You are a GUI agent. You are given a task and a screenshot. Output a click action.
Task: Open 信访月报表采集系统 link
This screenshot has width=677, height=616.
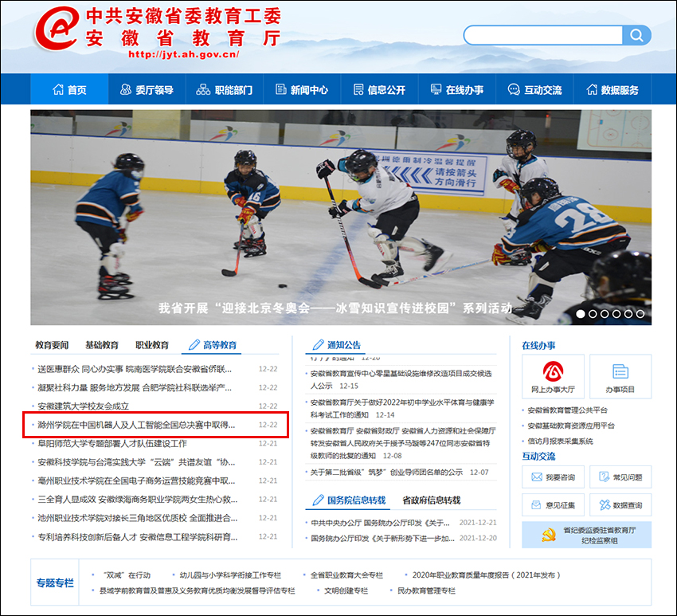click(561, 441)
